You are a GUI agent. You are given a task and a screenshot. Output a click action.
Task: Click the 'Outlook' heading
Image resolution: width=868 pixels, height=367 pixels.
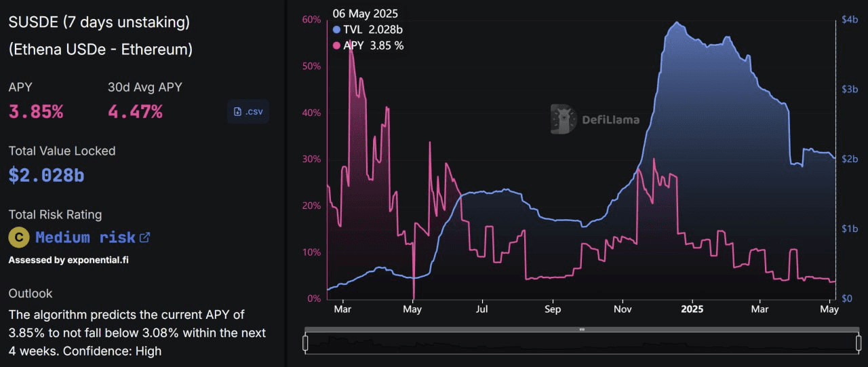31,294
